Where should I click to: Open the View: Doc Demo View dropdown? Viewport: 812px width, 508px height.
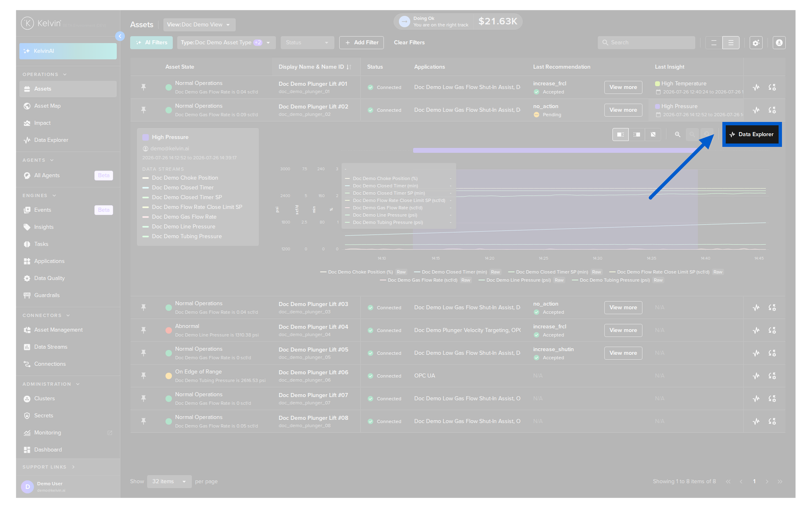[x=199, y=25]
